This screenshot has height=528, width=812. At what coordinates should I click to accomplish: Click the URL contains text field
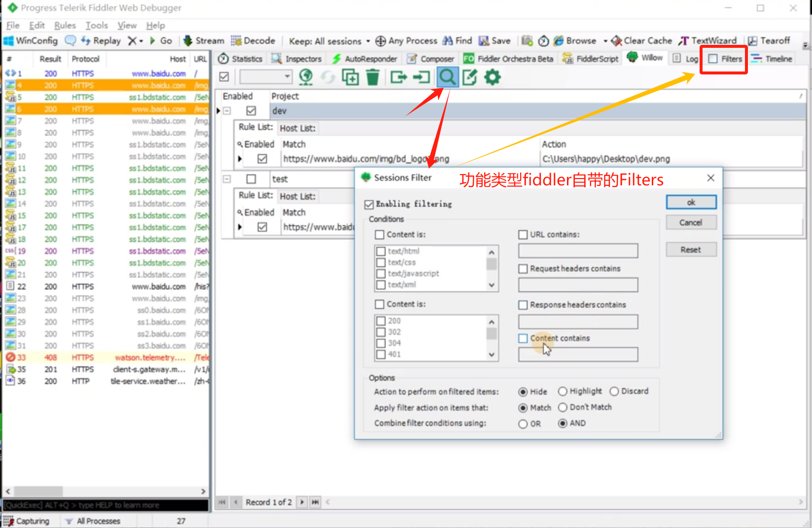[578, 251]
